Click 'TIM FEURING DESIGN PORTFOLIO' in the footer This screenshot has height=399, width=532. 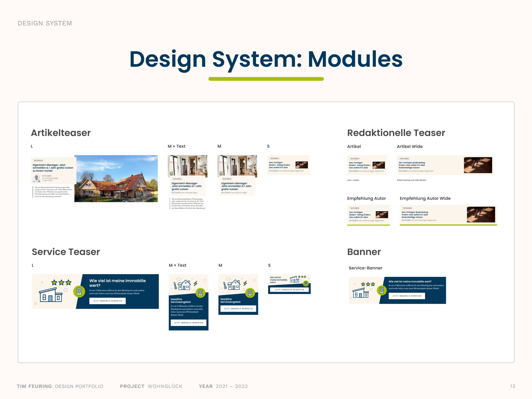point(60,386)
